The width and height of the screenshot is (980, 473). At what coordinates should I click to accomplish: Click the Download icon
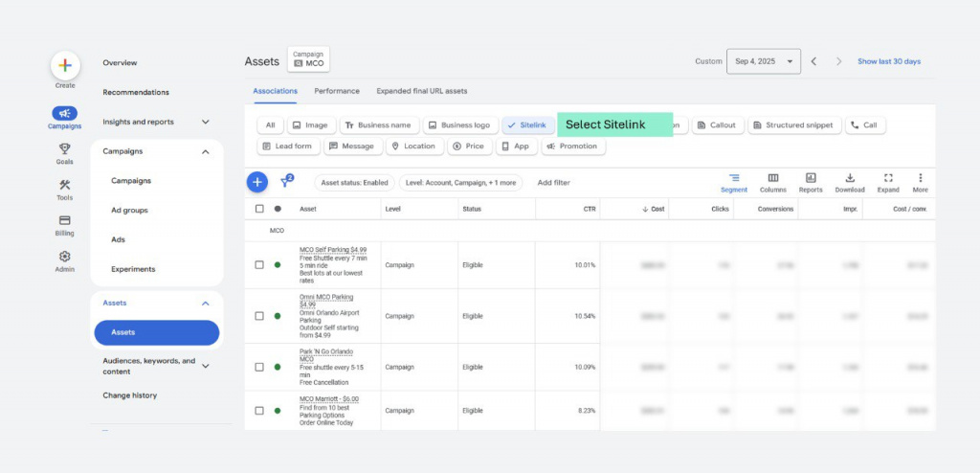click(850, 183)
